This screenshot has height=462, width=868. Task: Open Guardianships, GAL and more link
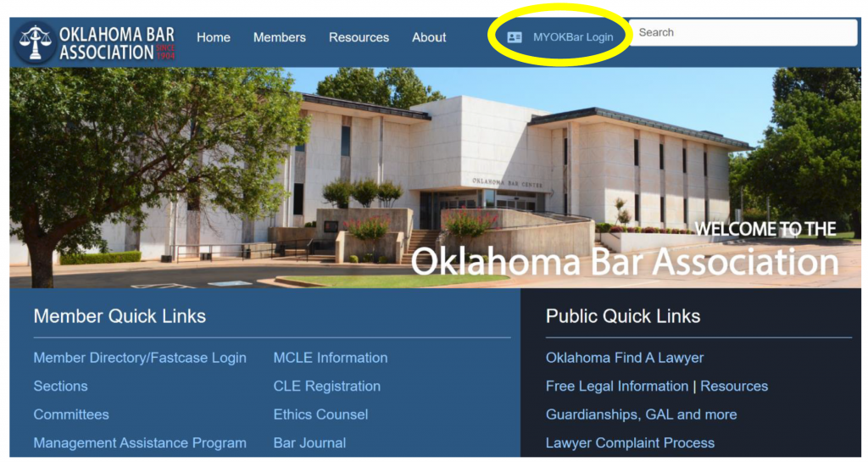coord(641,415)
